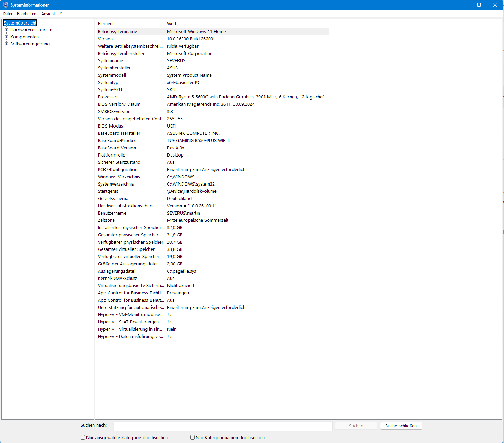This screenshot has width=504, height=443.
Task: Enable Nur ausgewählte Kategorie durchsuchen checkbox
Action: pos(83,437)
